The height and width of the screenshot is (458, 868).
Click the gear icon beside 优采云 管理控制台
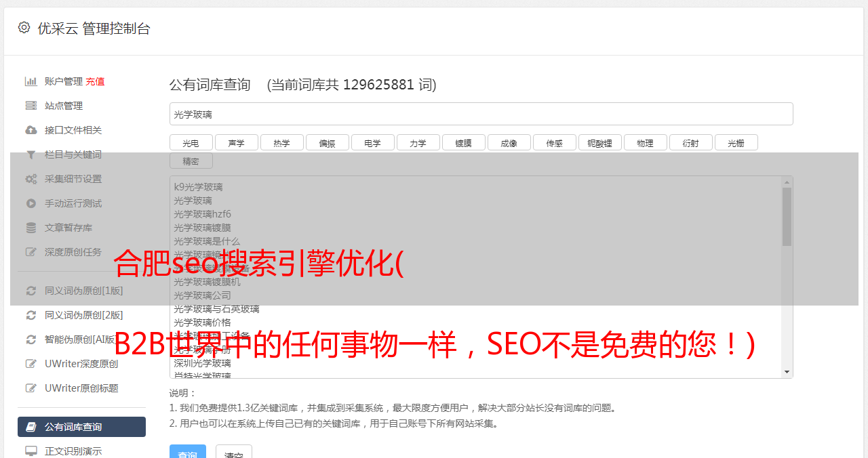pyautogui.click(x=24, y=28)
